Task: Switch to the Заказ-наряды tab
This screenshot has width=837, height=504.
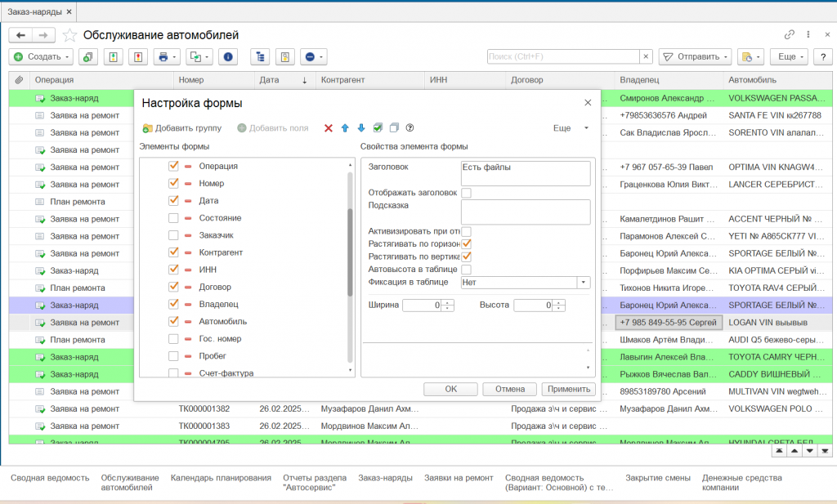Action: point(35,11)
